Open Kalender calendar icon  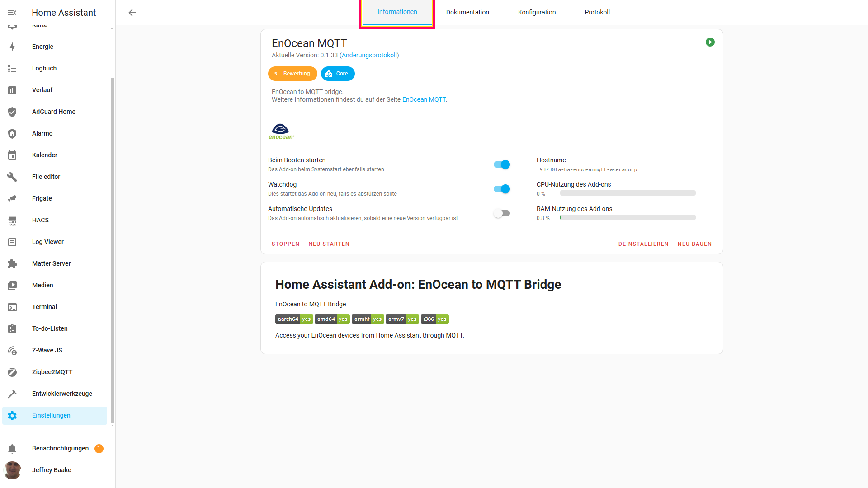point(12,155)
